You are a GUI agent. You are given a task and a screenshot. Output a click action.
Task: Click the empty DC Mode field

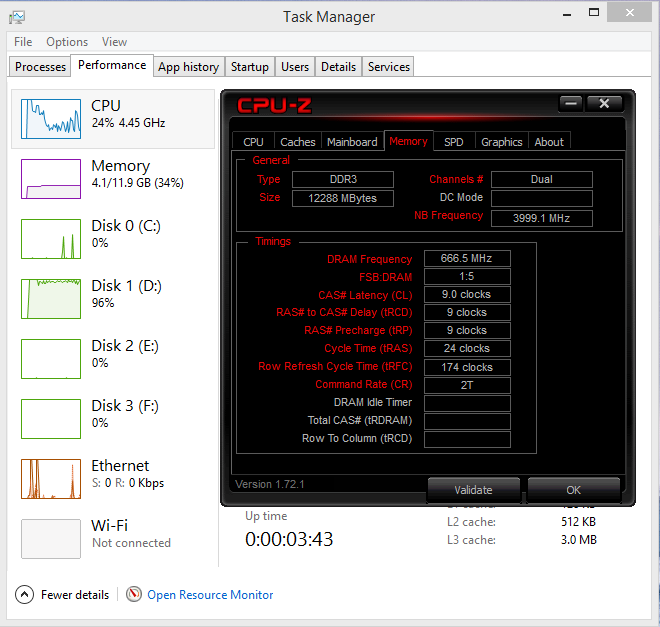[x=542, y=198]
